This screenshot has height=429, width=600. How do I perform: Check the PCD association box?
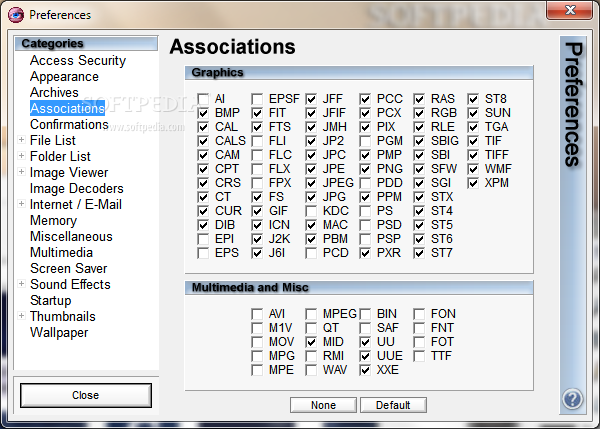click(311, 253)
